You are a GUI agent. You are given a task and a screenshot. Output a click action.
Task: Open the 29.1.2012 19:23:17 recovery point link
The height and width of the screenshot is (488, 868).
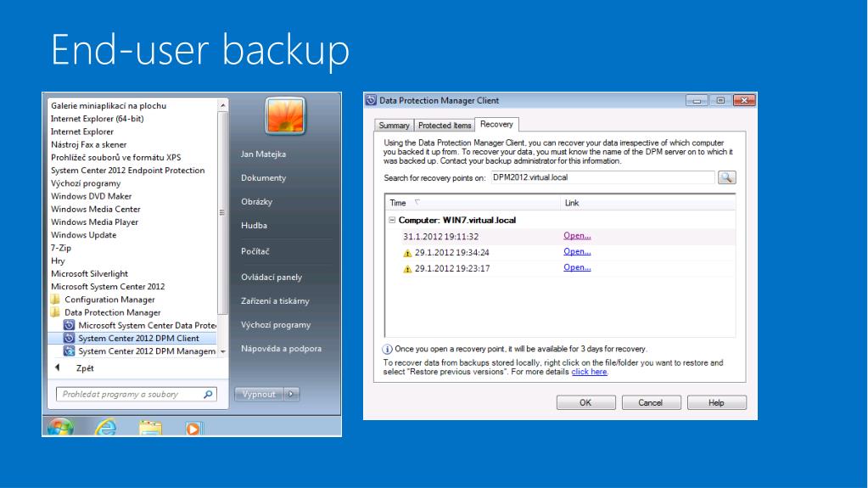pyautogui.click(x=577, y=267)
